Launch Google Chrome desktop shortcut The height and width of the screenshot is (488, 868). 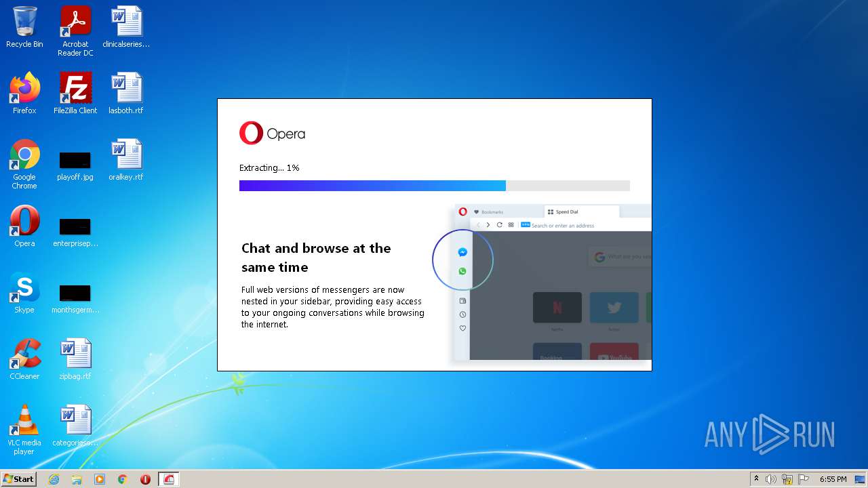tap(24, 164)
